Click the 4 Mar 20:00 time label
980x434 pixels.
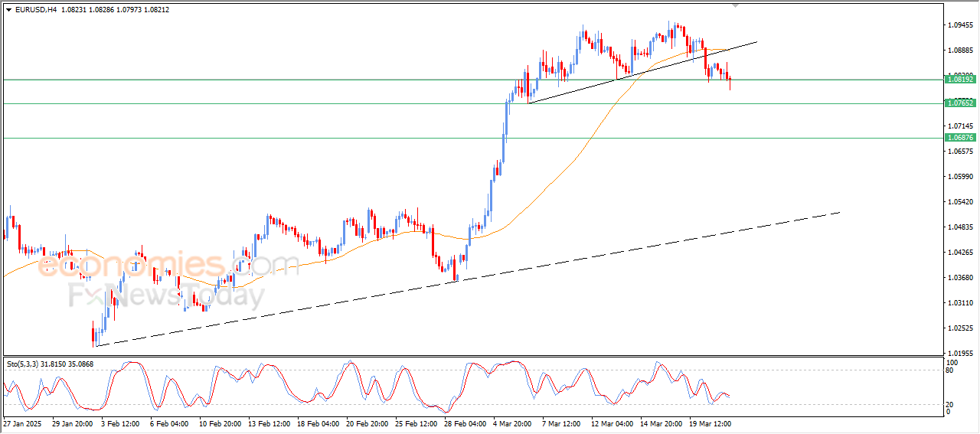[513, 423]
